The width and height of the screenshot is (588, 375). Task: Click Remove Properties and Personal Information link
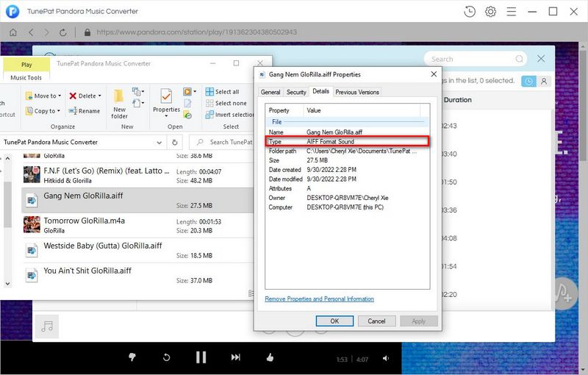click(319, 299)
